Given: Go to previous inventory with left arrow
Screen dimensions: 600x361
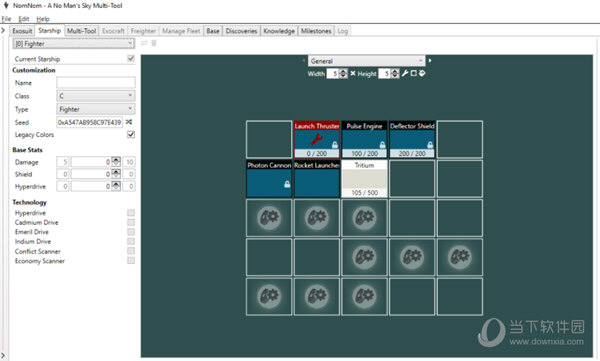Looking at the screenshot, I should [x=304, y=60].
